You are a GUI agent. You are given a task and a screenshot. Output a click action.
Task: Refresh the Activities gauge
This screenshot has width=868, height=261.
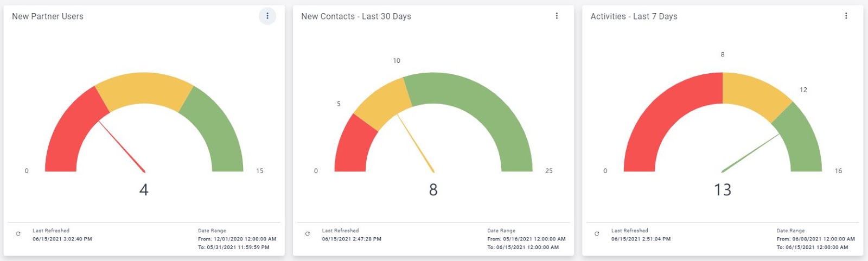point(597,234)
